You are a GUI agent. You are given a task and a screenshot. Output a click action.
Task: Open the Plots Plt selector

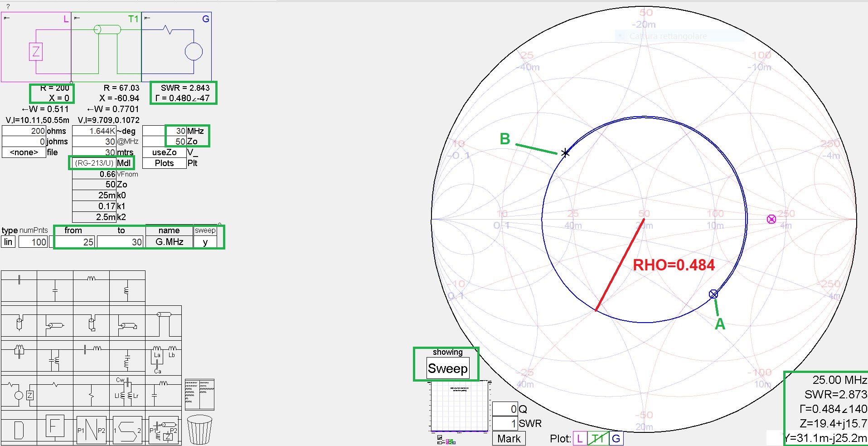(164, 163)
